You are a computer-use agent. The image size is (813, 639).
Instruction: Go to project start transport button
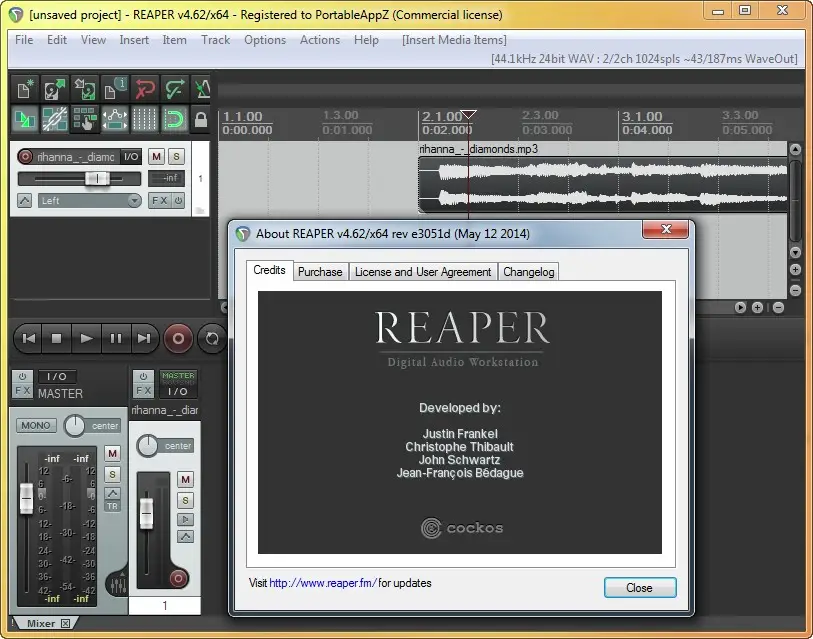tap(29, 339)
